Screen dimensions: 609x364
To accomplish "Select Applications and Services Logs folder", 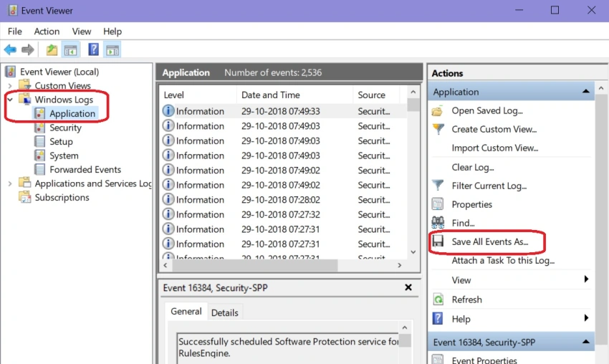I will (93, 183).
